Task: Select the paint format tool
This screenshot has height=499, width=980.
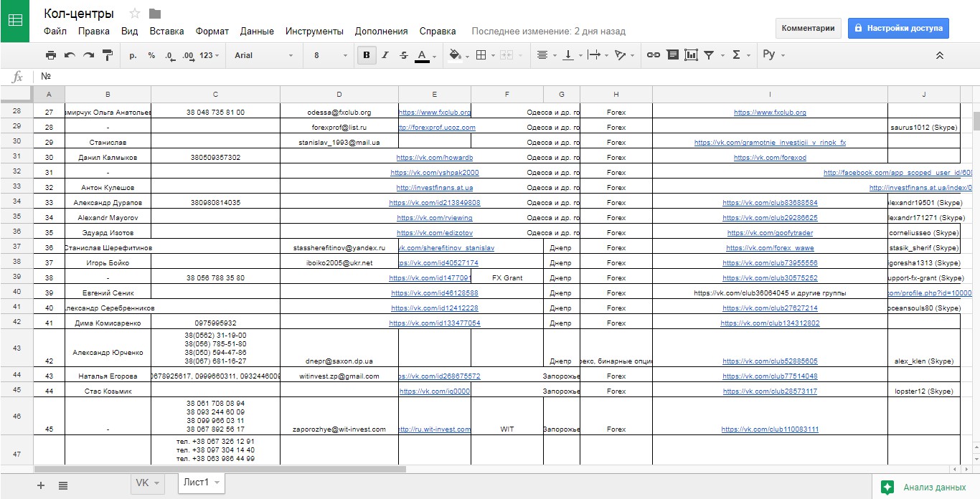Action: pos(108,55)
